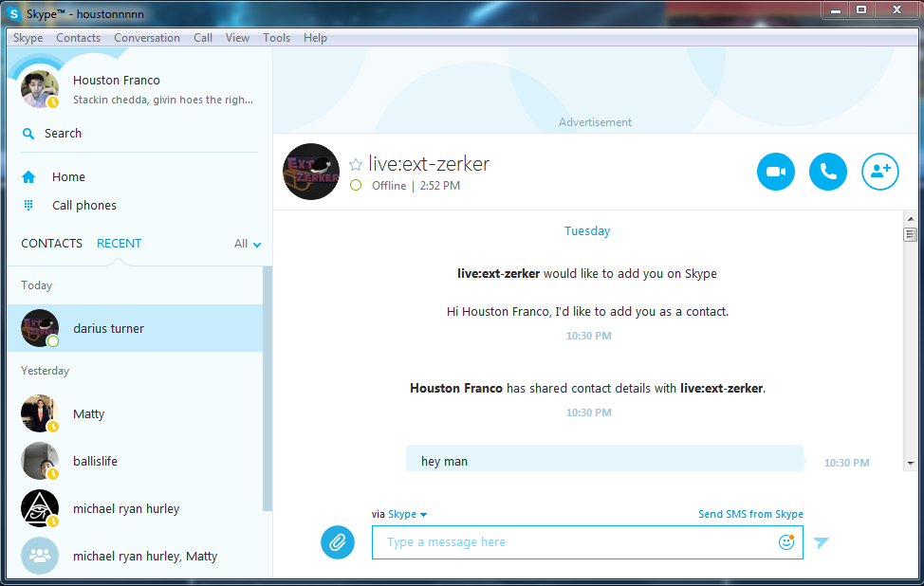Image resolution: width=924 pixels, height=586 pixels.
Task: Open the Conversation menu
Action: tap(147, 38)
